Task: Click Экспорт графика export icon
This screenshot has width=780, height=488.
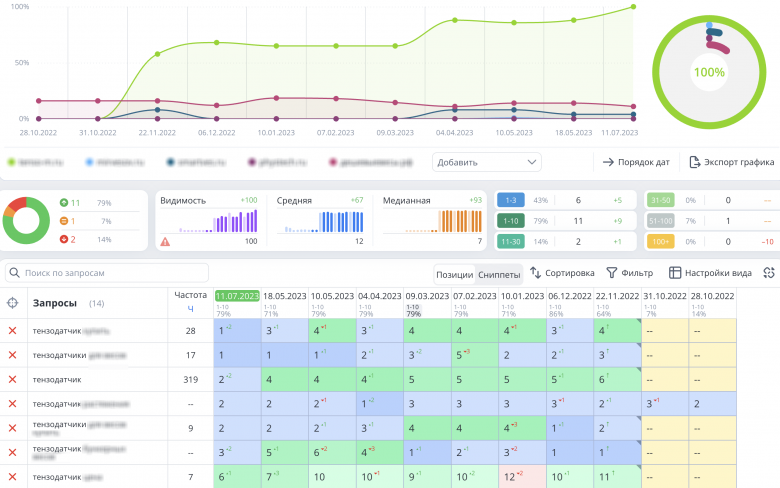Action: tap(694, 162)
